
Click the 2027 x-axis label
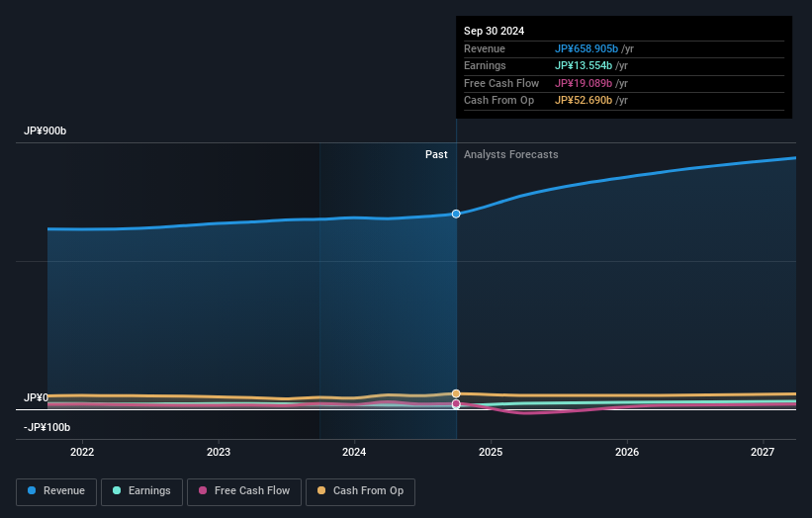pyautogui.click(x=763, y=452)
